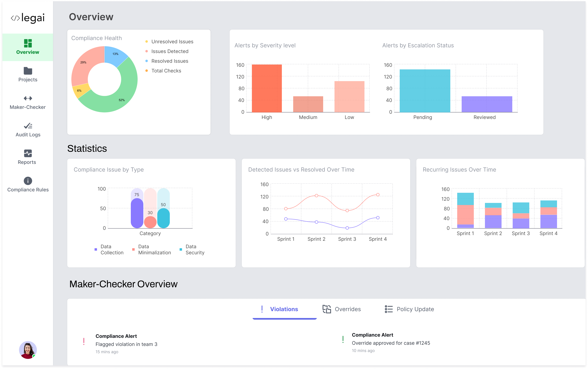Click the Reviewed escalation bar
Viewport: 588px width, 369px height.
tap(487, 104)
